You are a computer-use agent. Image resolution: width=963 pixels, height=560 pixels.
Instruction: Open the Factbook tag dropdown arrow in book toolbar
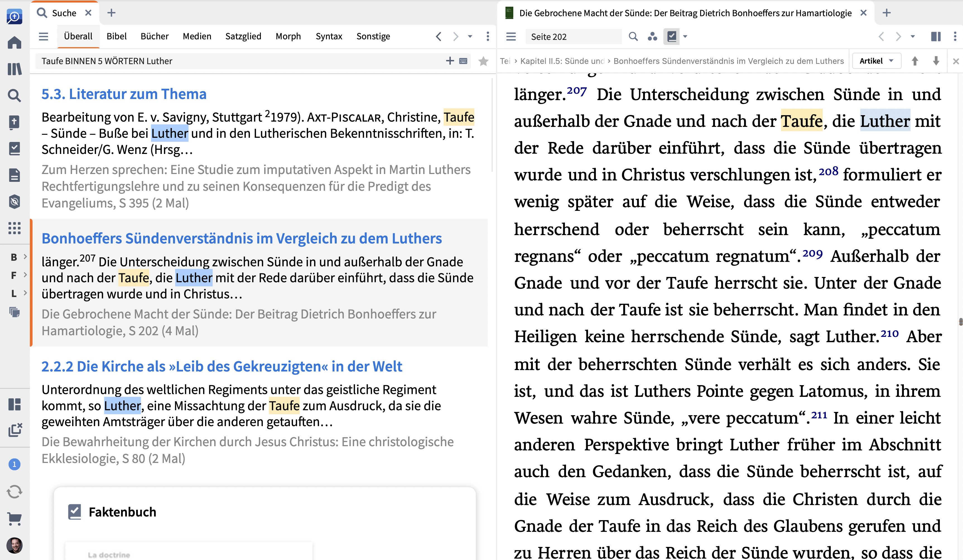click(685, 37)
